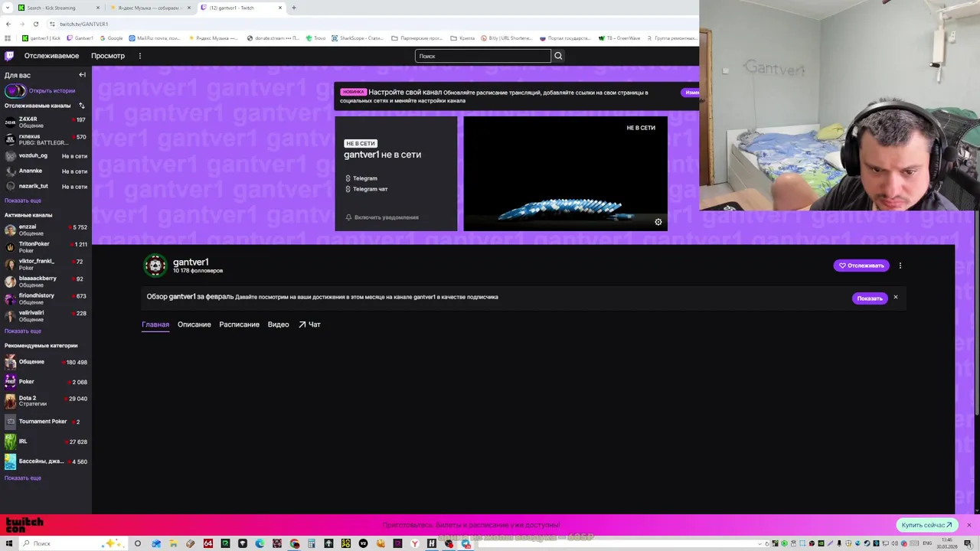Select Anannke channel in sidebar
The width and height of the screenshot is (980, 551).
pyautogui.click(x=46, y=171)
